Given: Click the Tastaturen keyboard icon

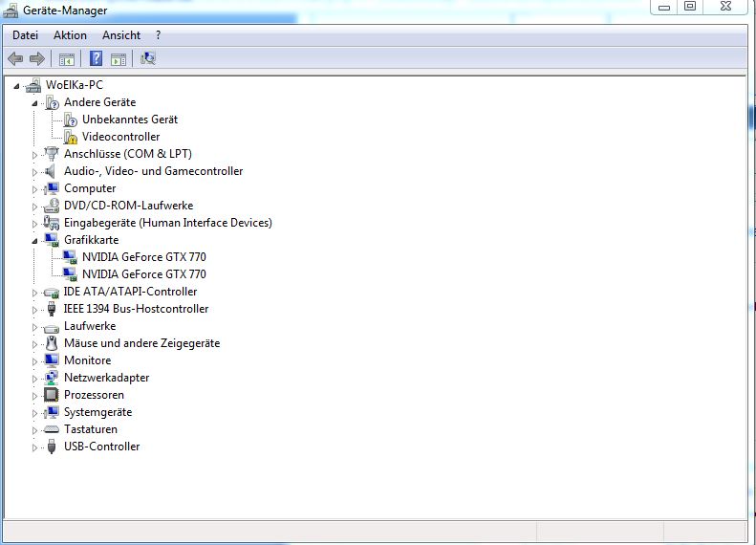Looking at the screenshot, I should (x=51, y=429).
